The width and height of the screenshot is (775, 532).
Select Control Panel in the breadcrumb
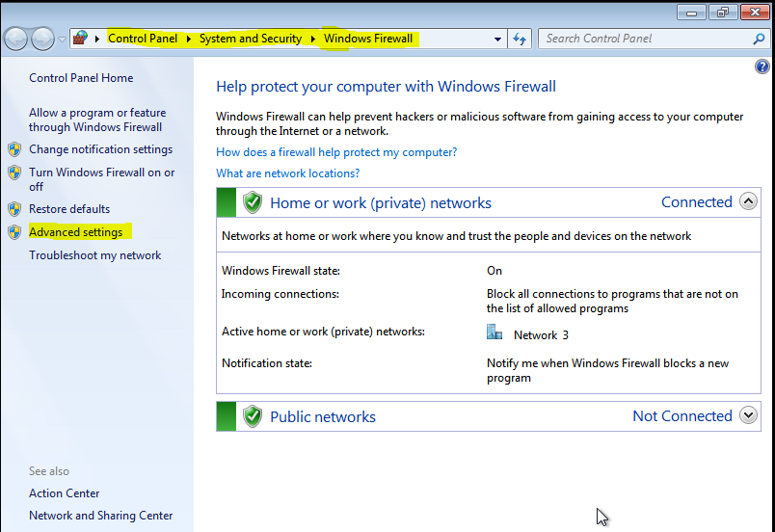click(143, 39)
